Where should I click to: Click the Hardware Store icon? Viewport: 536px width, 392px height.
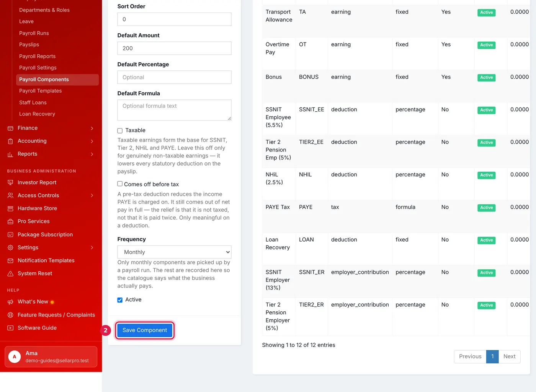click(10, 208)
